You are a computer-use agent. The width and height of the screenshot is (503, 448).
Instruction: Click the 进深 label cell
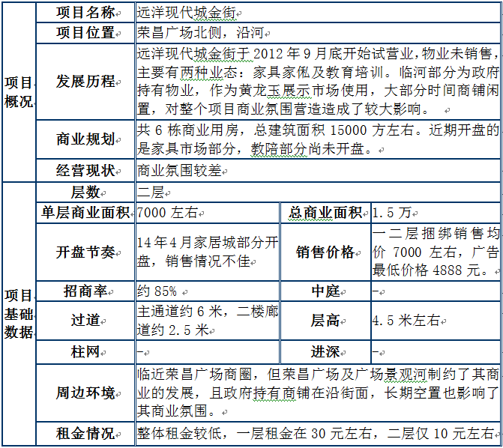click(x=325, y=351)
